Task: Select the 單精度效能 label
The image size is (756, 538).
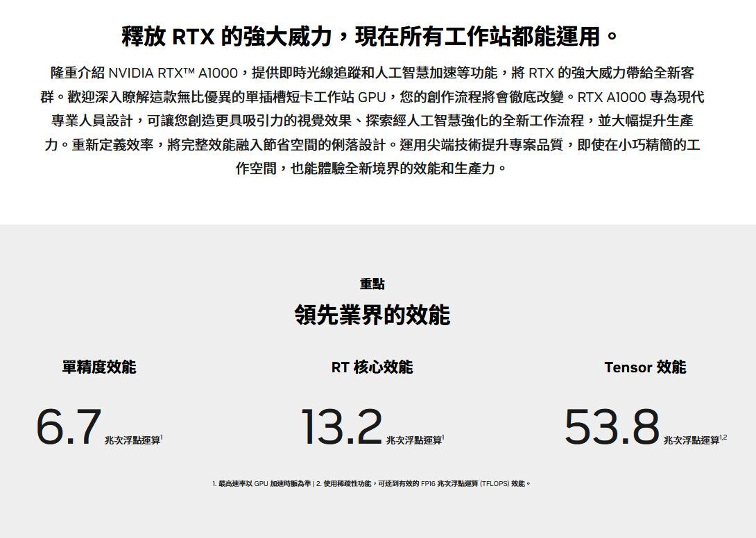Action: pyautogui.click(x=99, y=367)
